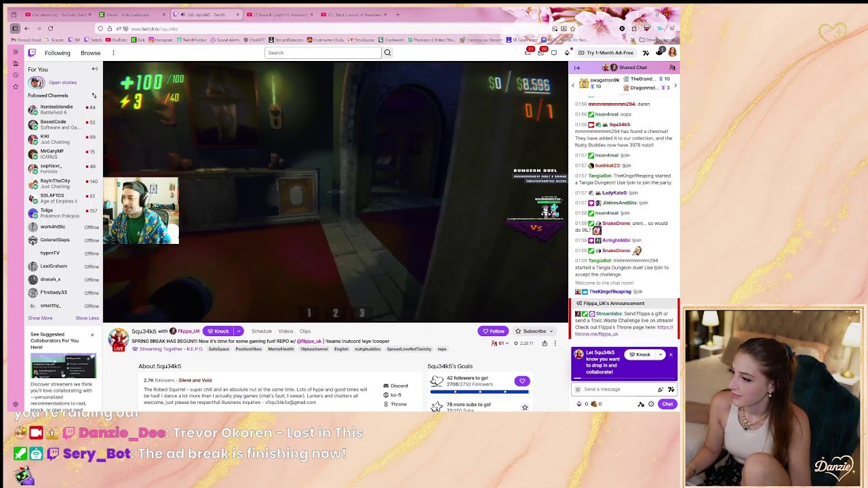Screen dimensions: 868x488
Task: Go to next chat leaderboard arrow
Action: click(x=675, y=85)
